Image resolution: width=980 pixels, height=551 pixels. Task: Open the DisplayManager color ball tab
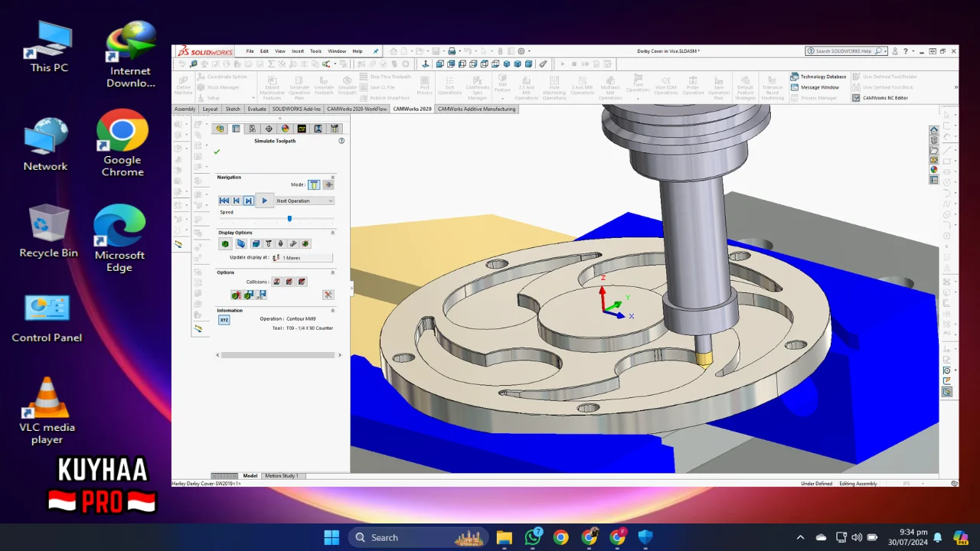(285, 129)
